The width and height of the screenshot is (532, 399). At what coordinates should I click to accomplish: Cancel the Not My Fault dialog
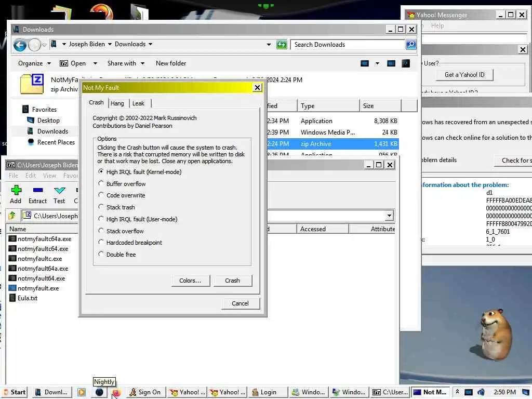[240, 303]
